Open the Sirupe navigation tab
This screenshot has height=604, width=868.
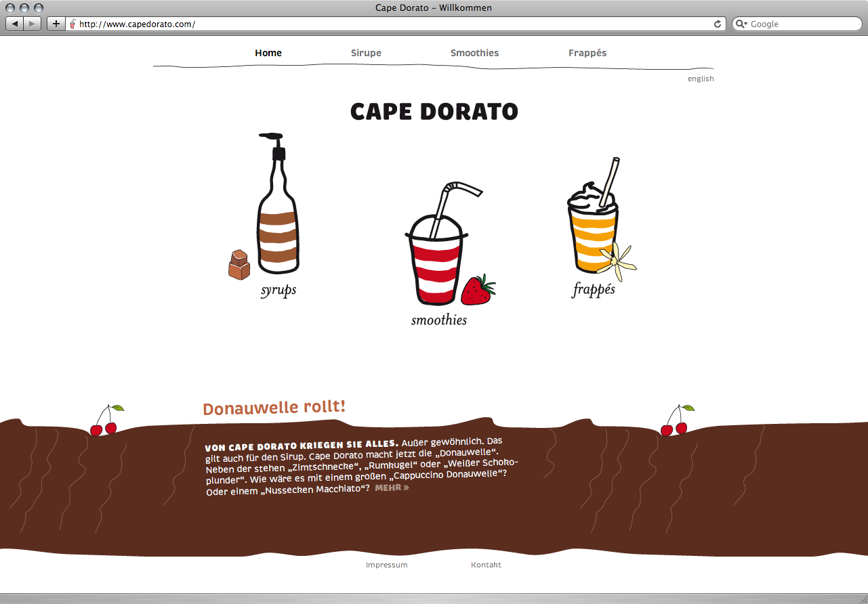coord(366,53)
